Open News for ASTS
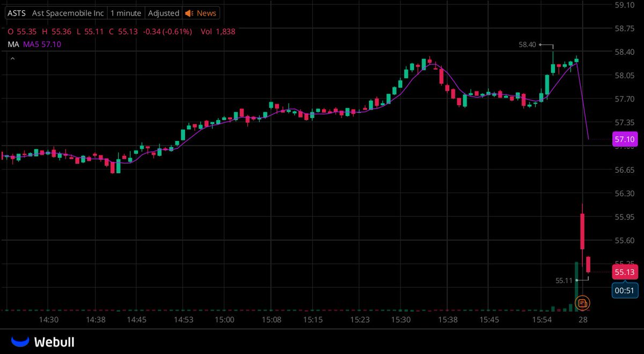Screen dimensions: 644x354 [207, 13]
